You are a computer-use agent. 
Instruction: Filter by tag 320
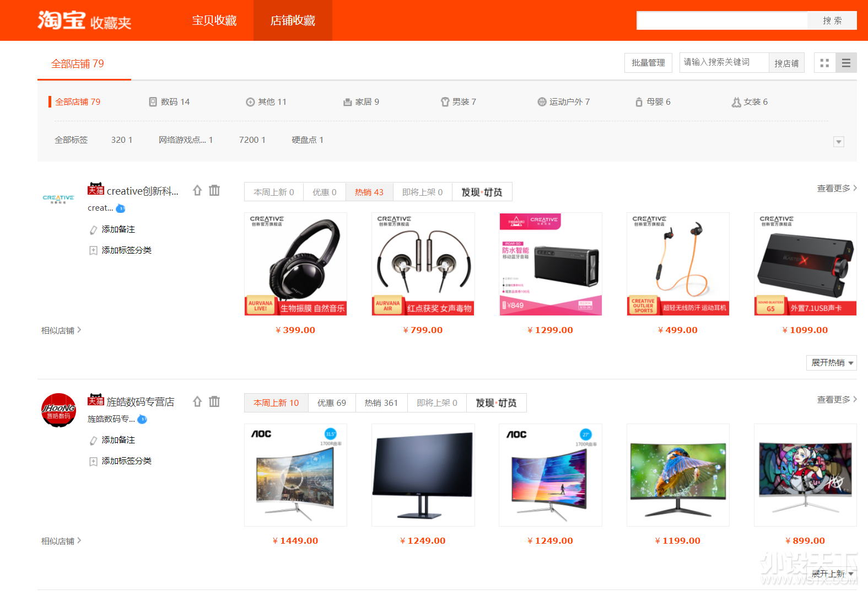coord(122,140)
